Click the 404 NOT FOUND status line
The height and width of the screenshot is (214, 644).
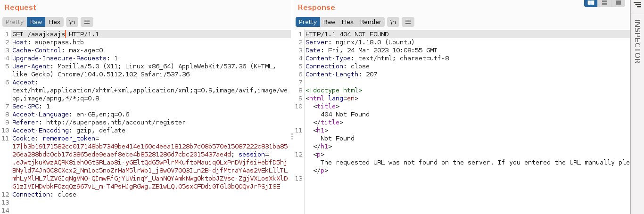click(347, 34)
